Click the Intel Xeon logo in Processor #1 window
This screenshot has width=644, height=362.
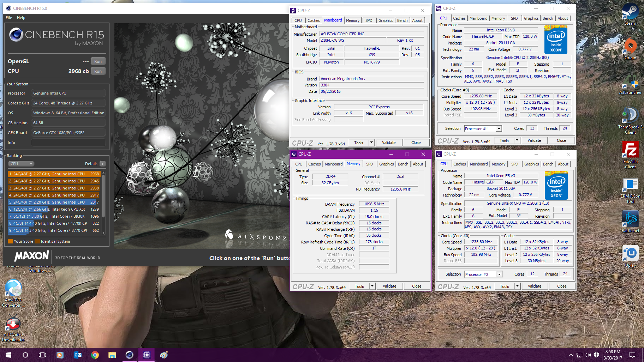556,40
